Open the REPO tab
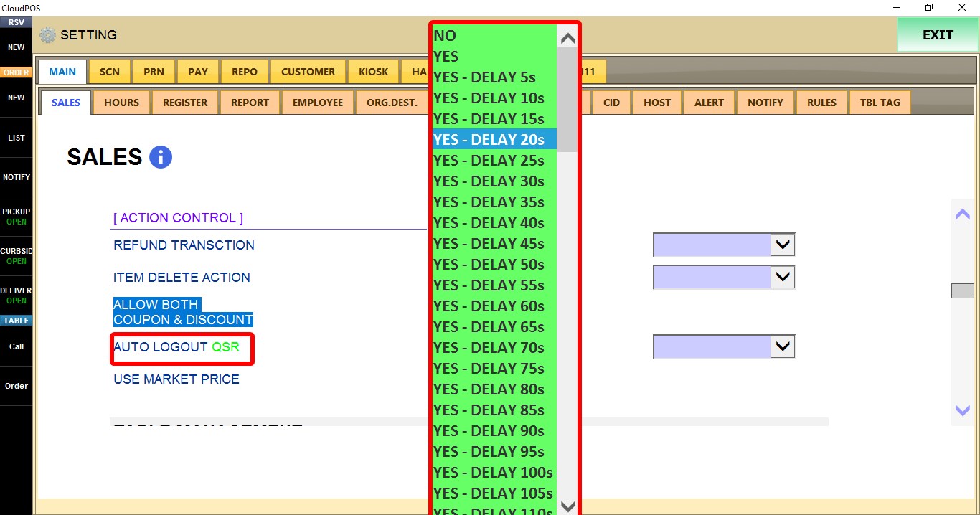Viewport: 980px width, 515px height. pos(245,72)
